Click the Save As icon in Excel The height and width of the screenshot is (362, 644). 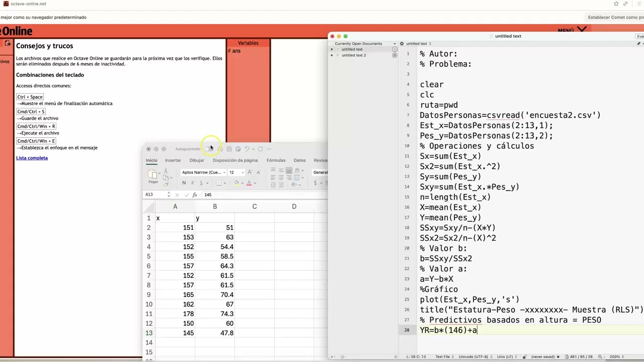click(x=238, y=149)
